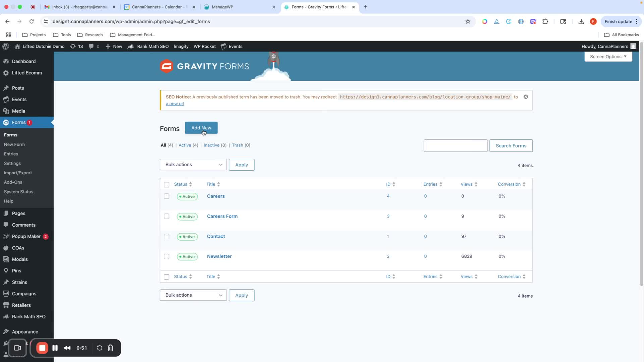
Task: Expand Screen Options panel
Action: pos(608,57)
